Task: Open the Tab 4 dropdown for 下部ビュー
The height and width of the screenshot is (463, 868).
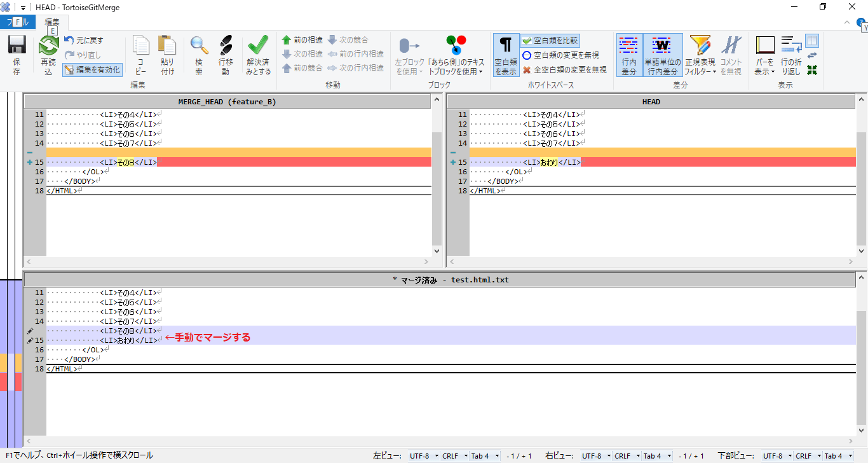Action: (x=837, y=455)
